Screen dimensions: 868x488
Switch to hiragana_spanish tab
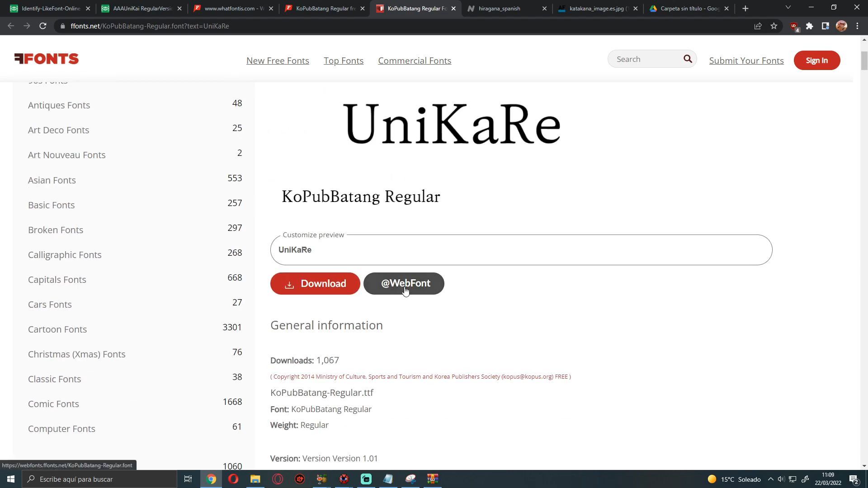point(506,9)
